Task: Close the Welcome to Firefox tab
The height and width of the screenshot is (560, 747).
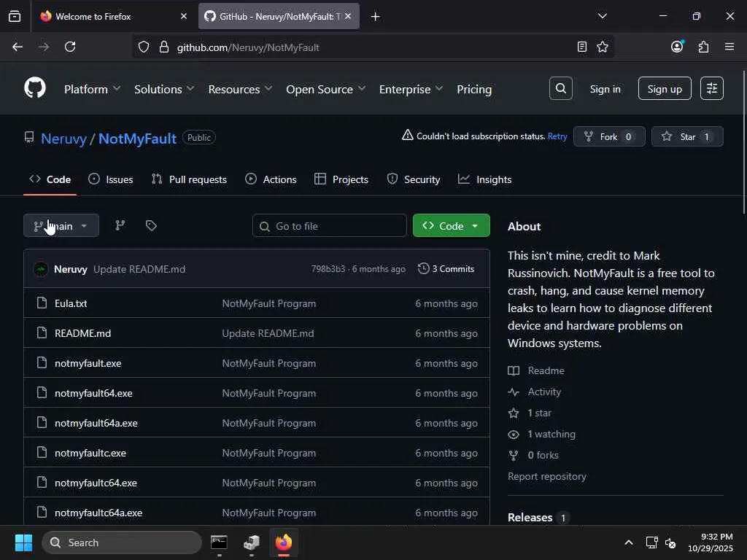Action: pos(184,16)
